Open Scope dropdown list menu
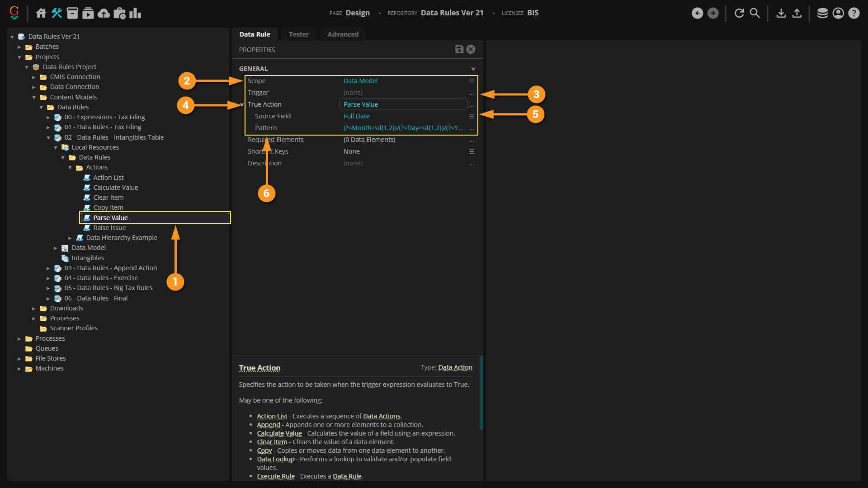 (472, 81)
